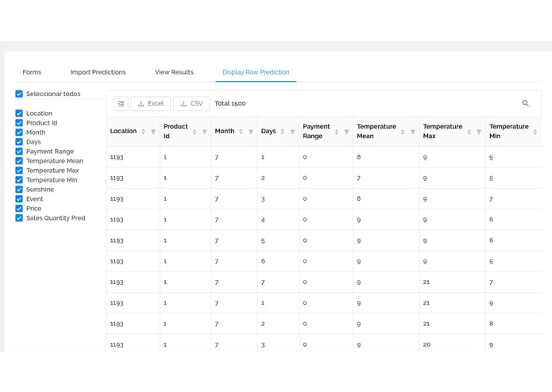
Task: Uncheck the Temperature Mean checkbox
Action: (x=19, y=160)
